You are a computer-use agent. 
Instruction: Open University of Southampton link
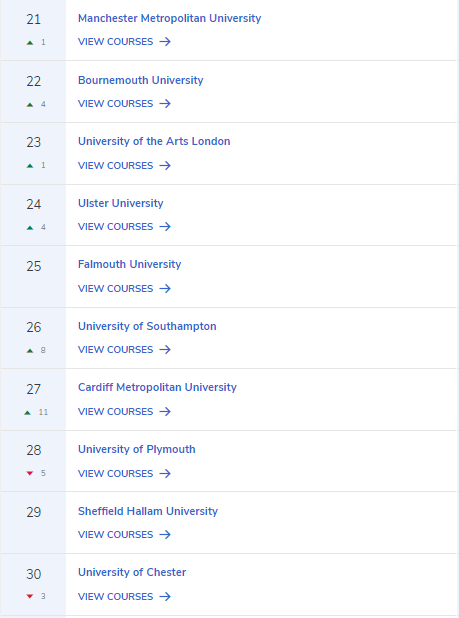147,326
